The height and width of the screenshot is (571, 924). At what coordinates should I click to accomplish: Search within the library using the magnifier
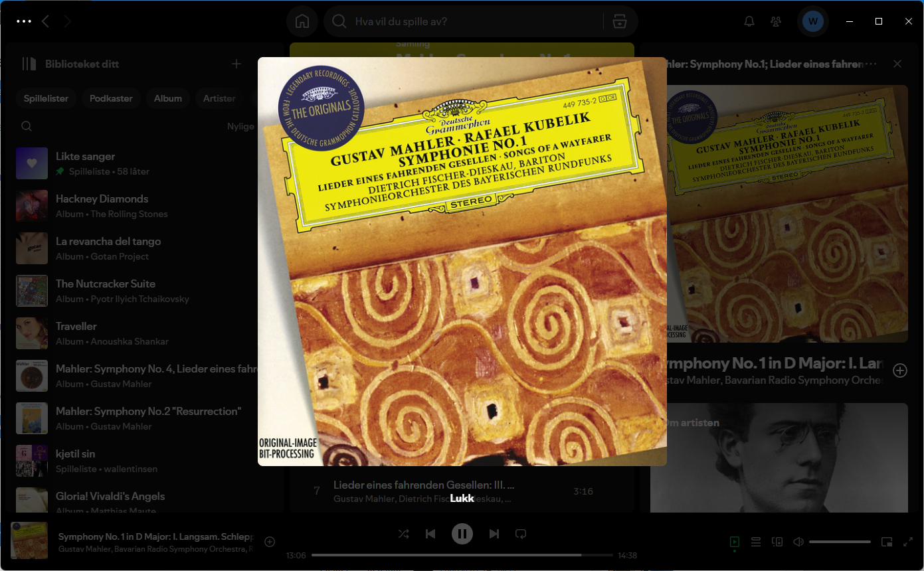coord(27,126)
